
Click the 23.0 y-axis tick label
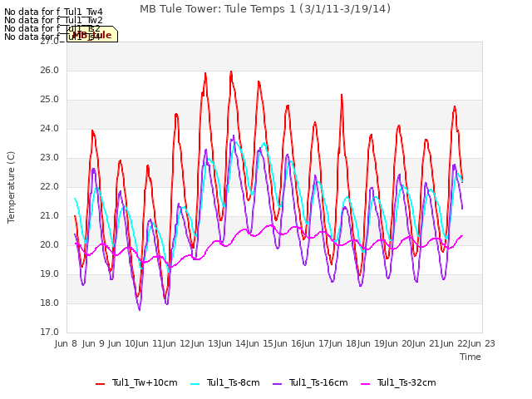pyautogui.click(x=50, y=157)
